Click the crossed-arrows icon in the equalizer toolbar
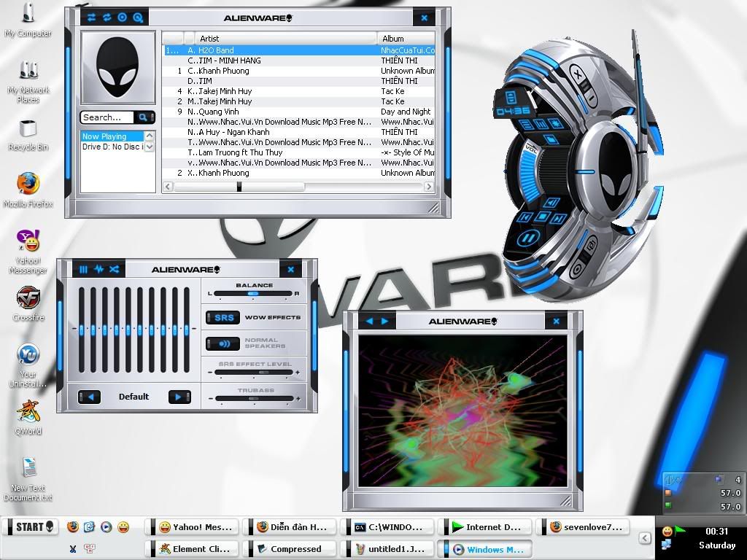747x560 pixels. (114, 270)
